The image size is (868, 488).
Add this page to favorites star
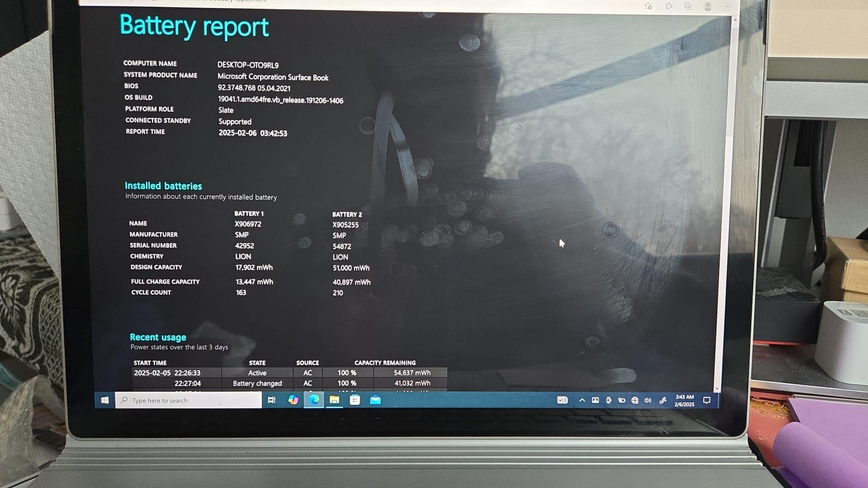point(648,6)
